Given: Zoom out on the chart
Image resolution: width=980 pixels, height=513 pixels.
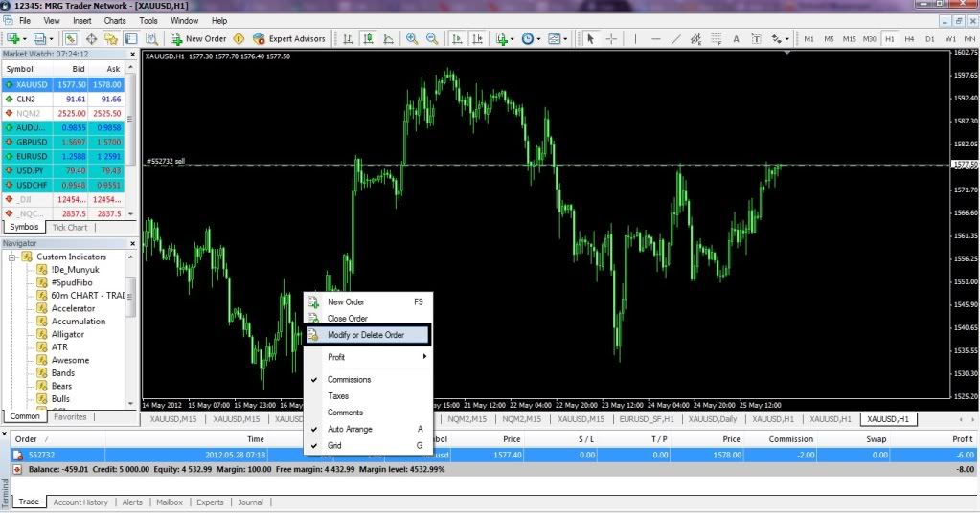Looking at the screenshot, I should [432, 38].
